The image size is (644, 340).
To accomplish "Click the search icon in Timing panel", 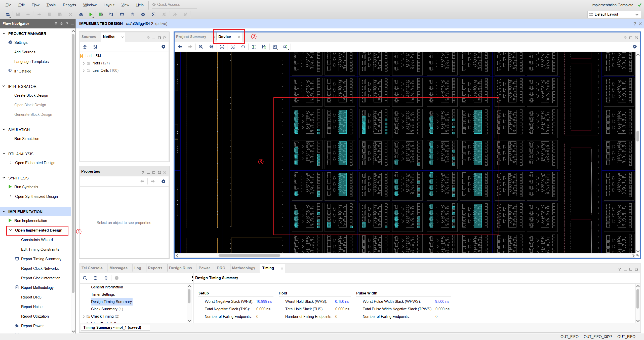I will [85, 278].
